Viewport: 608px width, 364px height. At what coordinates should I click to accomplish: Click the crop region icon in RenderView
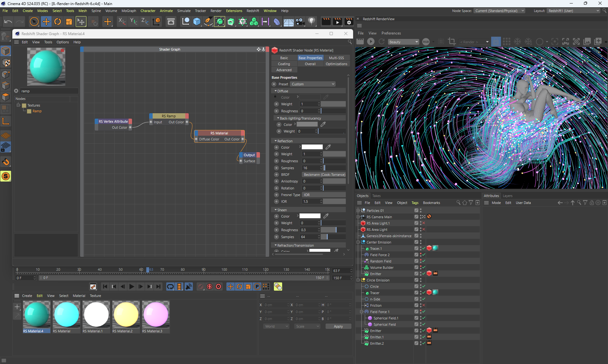pos(452,42)
